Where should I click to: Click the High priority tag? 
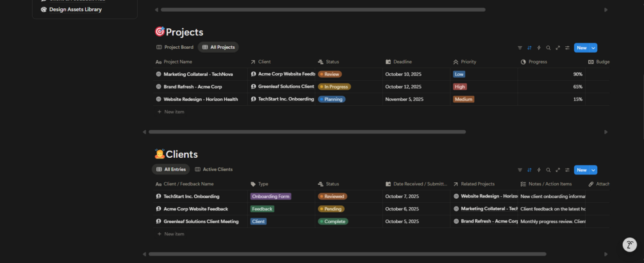[x=460, y=87]
